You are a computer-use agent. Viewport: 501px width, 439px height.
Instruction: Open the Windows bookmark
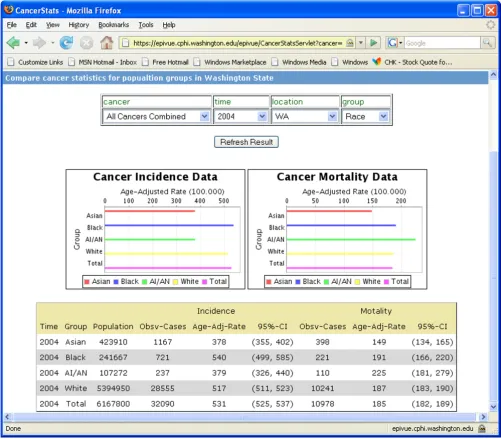pos(350,62)
